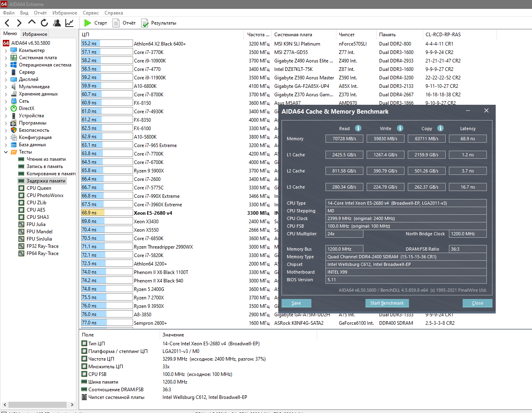Switch to the Меню panel tab

[10, 34]
